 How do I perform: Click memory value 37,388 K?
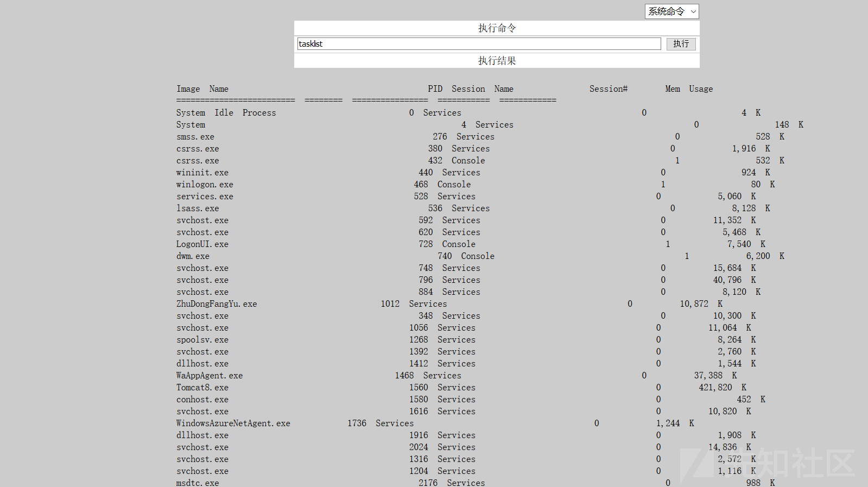click(x=715, y=376)
